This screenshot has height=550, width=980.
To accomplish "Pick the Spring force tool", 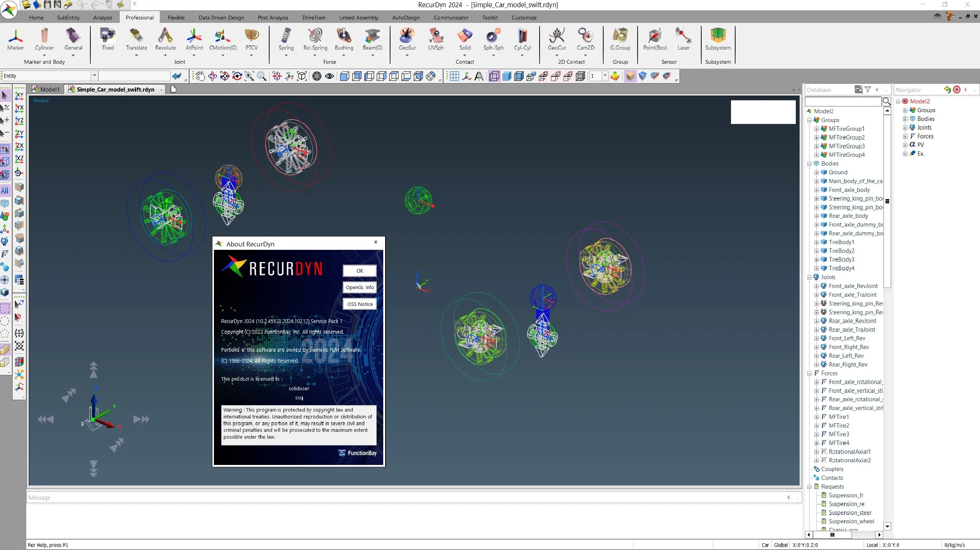I will coord(286,39).
